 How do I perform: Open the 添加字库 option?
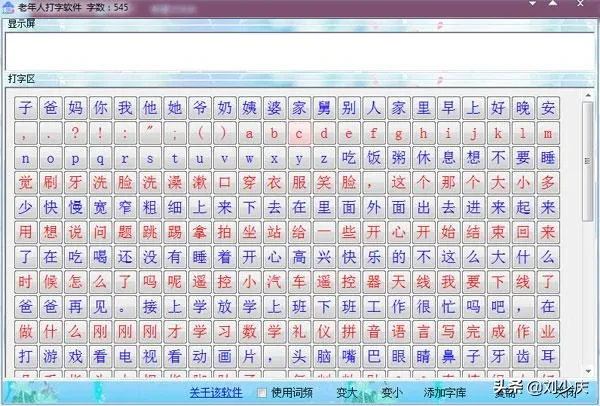[x=445, y=392]
